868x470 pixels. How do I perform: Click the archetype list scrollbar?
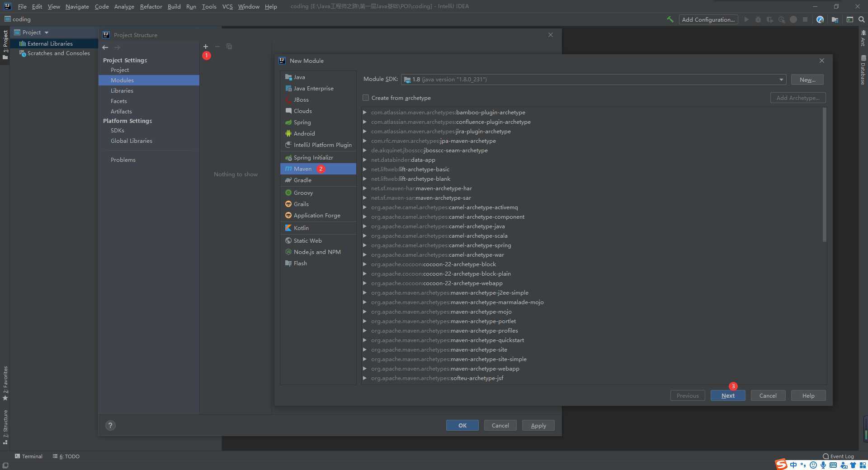[x=824, y=174]
